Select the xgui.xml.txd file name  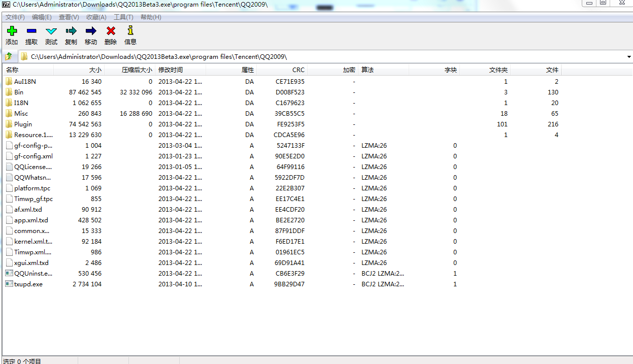(x=31, y=263)
